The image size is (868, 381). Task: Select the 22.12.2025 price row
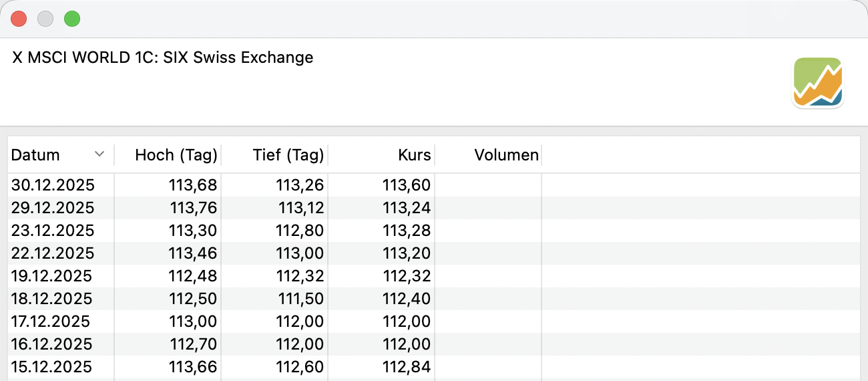[x=53, y=253]
